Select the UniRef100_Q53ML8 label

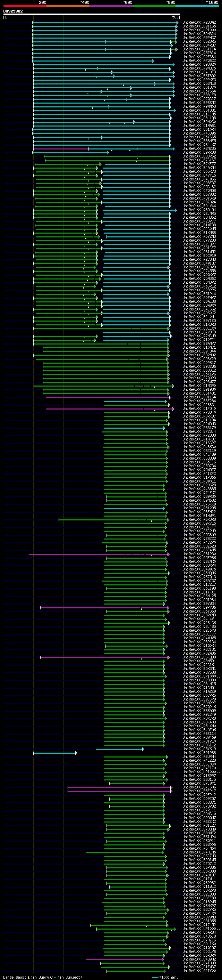pos(199,84)
